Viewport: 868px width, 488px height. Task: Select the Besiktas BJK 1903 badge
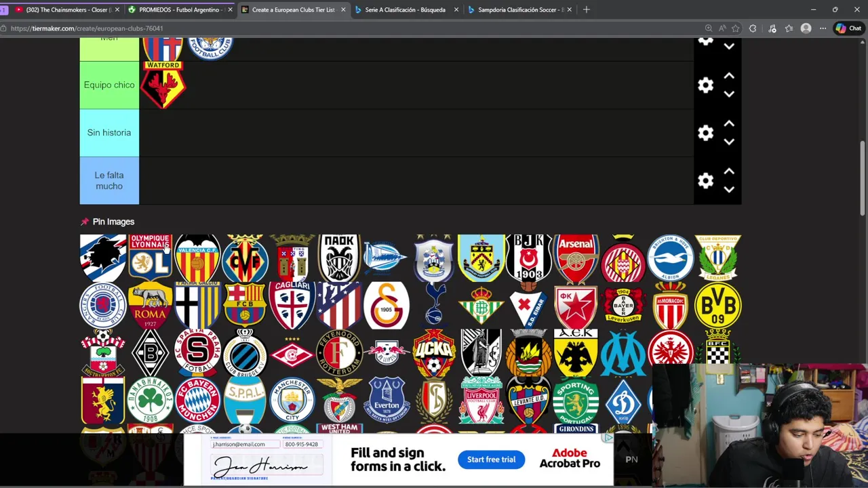coord(528,258)
